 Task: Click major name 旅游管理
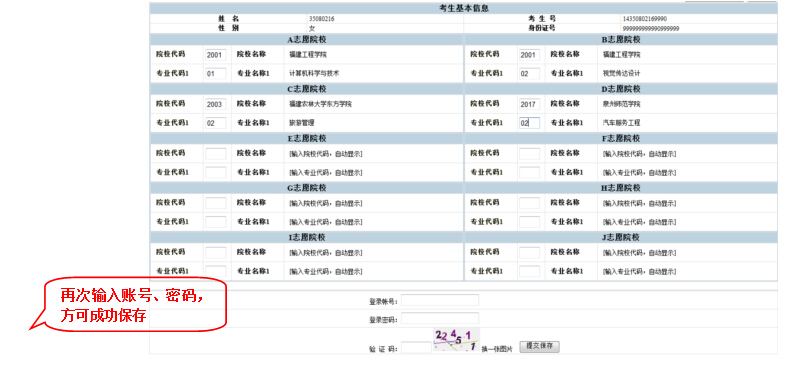coord(302,123)
